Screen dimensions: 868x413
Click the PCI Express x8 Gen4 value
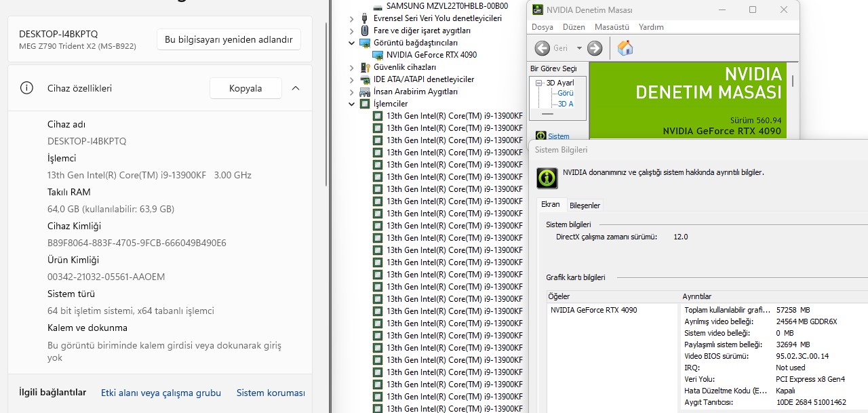point(811,379)
